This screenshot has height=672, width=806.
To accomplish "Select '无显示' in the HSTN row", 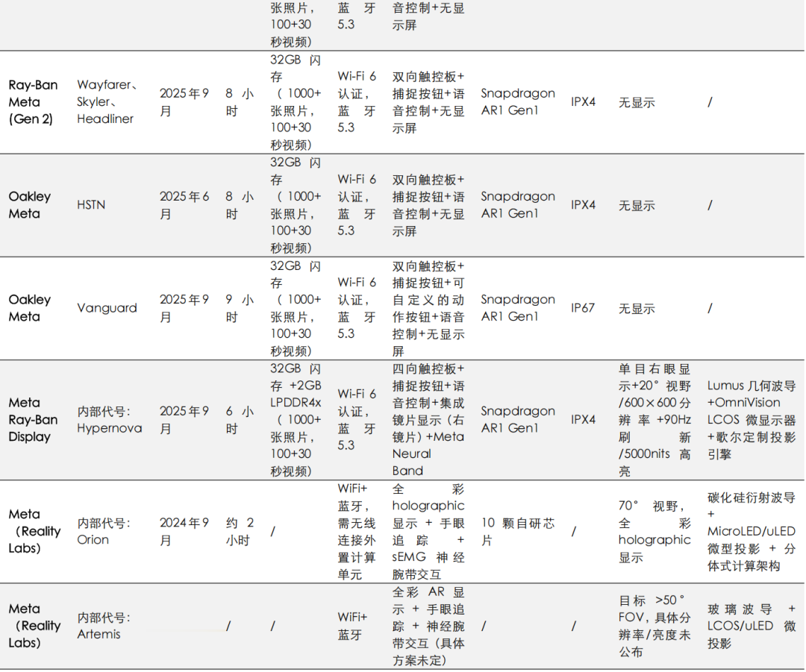I will tap(637, 206).
